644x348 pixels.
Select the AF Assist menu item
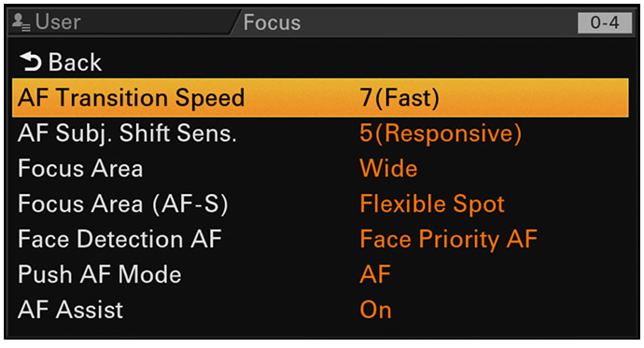point(70,310)
